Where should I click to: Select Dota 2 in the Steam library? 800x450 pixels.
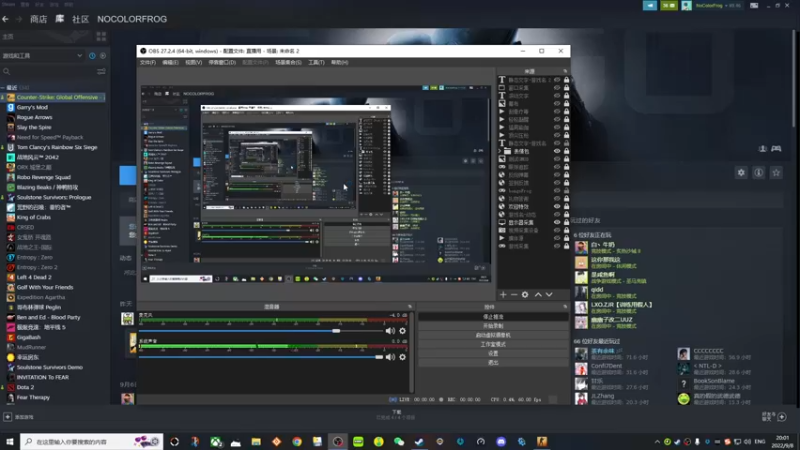click(25, 387)
